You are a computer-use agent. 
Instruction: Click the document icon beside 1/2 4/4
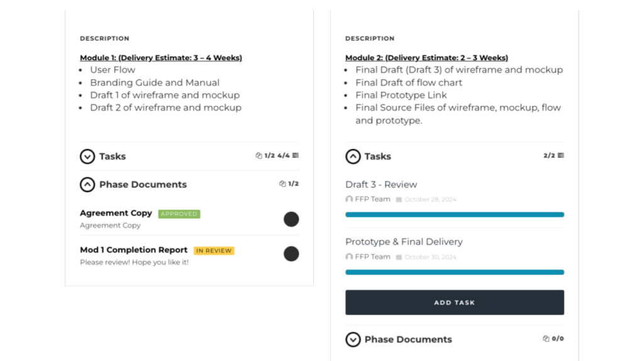click(258, 155)
